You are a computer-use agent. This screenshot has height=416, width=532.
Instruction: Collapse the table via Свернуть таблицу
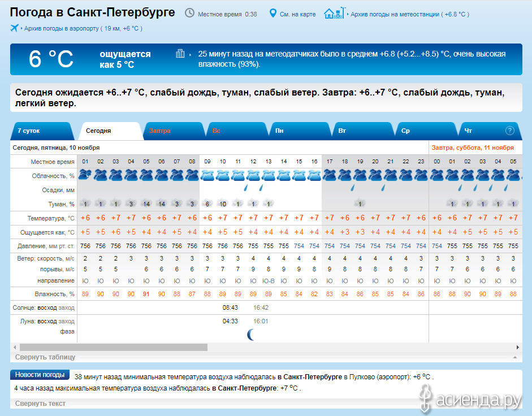click(x=45, y=357)
